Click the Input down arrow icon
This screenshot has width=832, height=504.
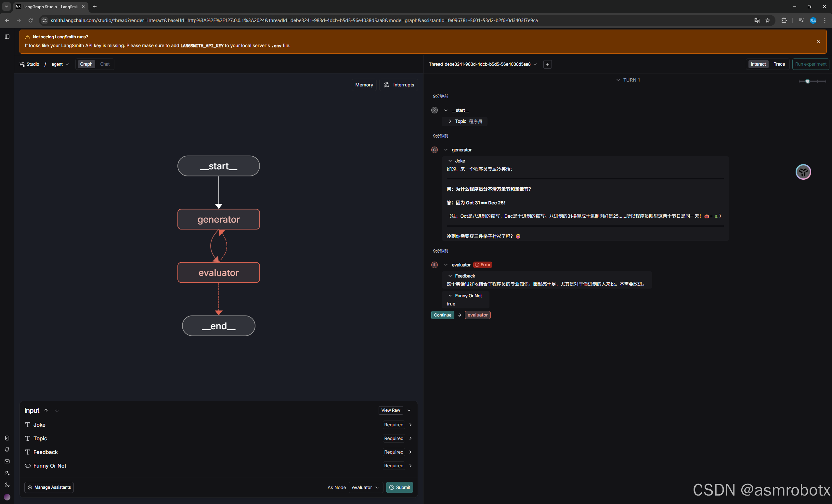pyautogui.click(x=57, y=410)
